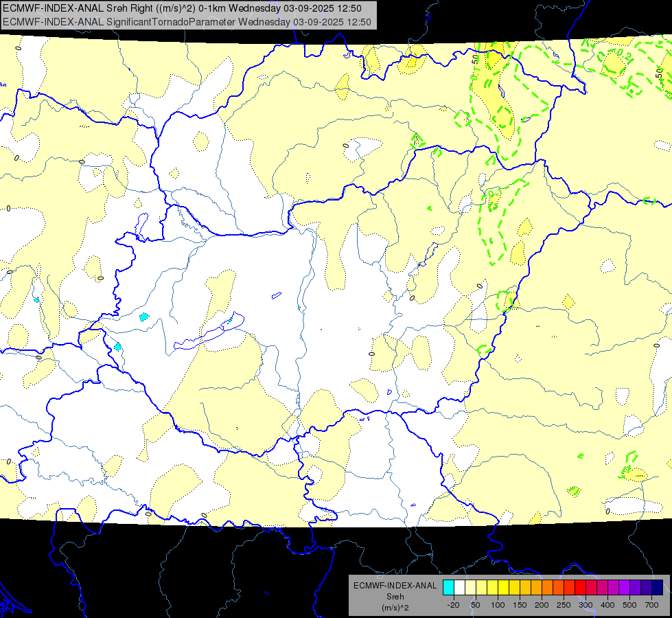Click the '700' legend scale value
Screen dimensions: 672x618
651,605
